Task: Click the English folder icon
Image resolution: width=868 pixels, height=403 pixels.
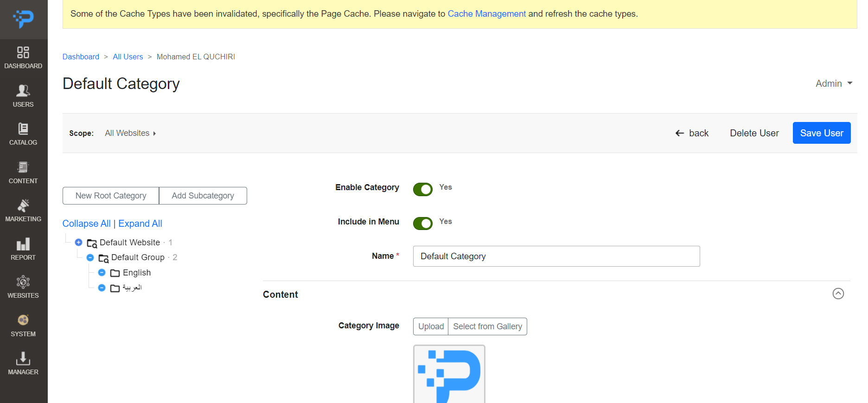Action: pos(115,273)
